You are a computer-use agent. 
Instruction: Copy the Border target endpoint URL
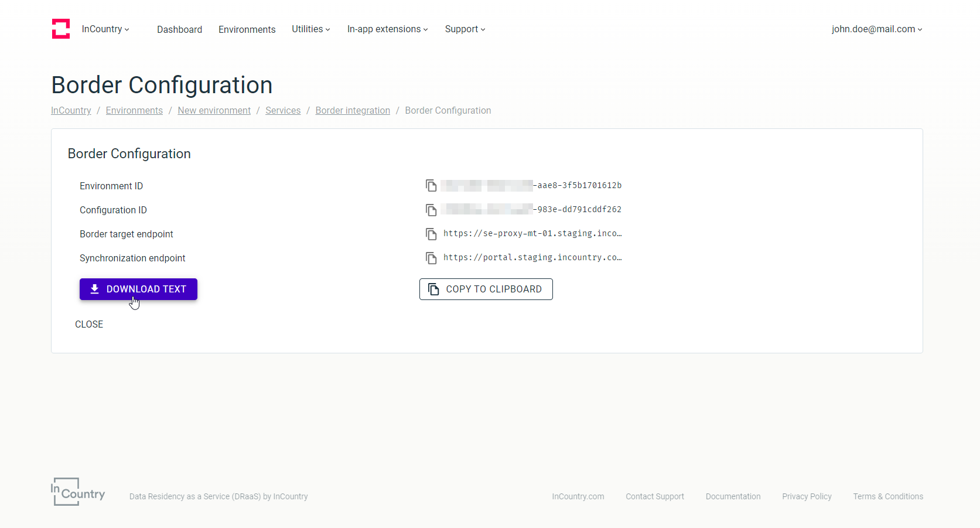pos(431,234)
